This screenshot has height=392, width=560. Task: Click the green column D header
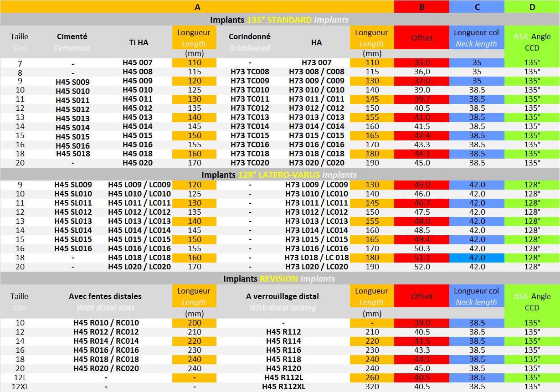click(x=532, y=7)
